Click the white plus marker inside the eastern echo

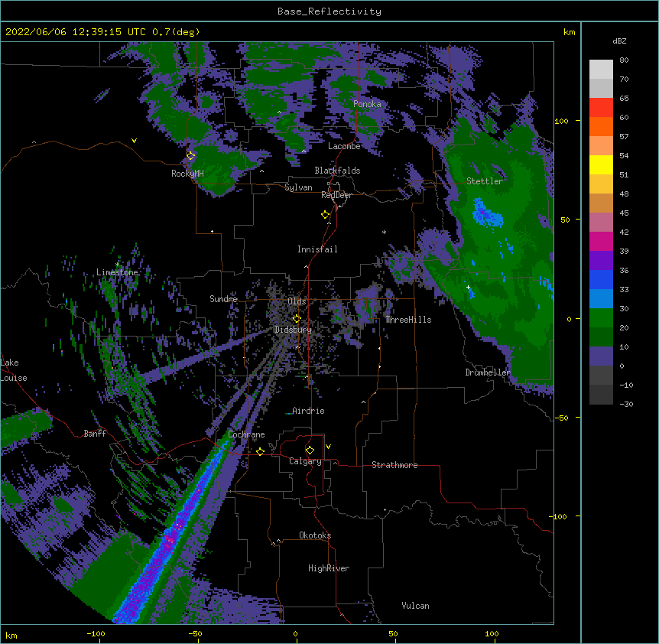468,287
